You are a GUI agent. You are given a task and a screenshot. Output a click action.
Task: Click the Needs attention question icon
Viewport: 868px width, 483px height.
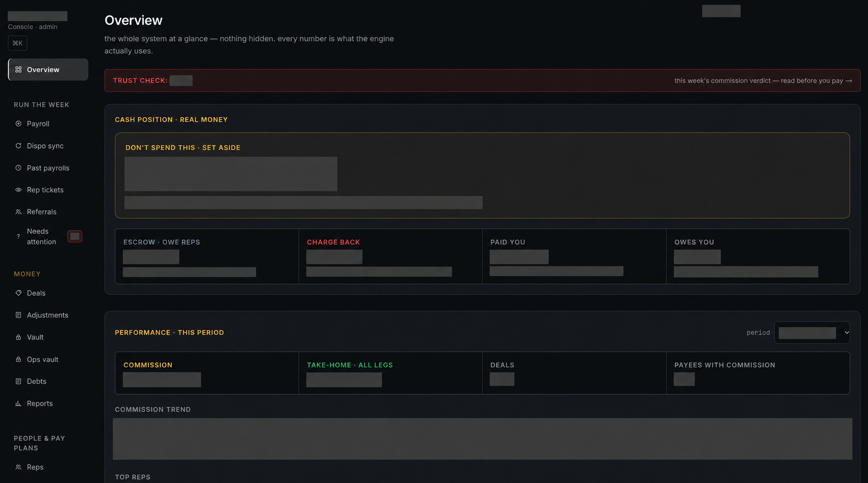point(19,236)
